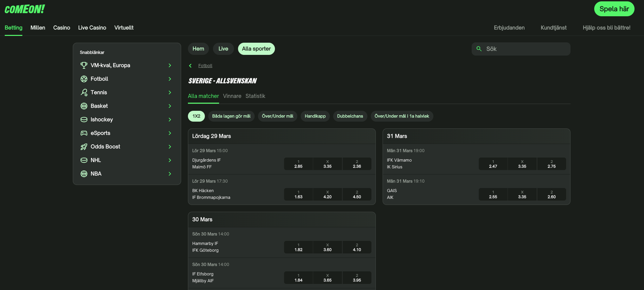Expand the NHL chevron

(170, 160)
